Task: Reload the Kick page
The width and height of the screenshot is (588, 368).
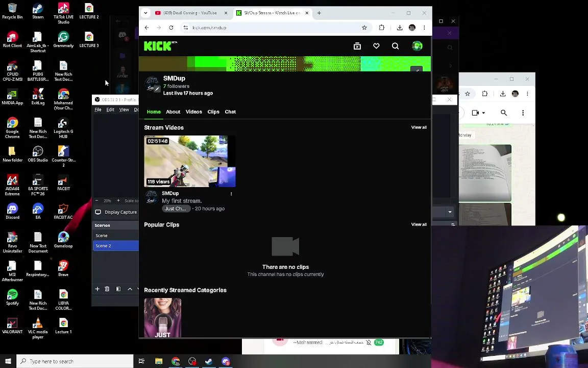Action: point(171,28)
